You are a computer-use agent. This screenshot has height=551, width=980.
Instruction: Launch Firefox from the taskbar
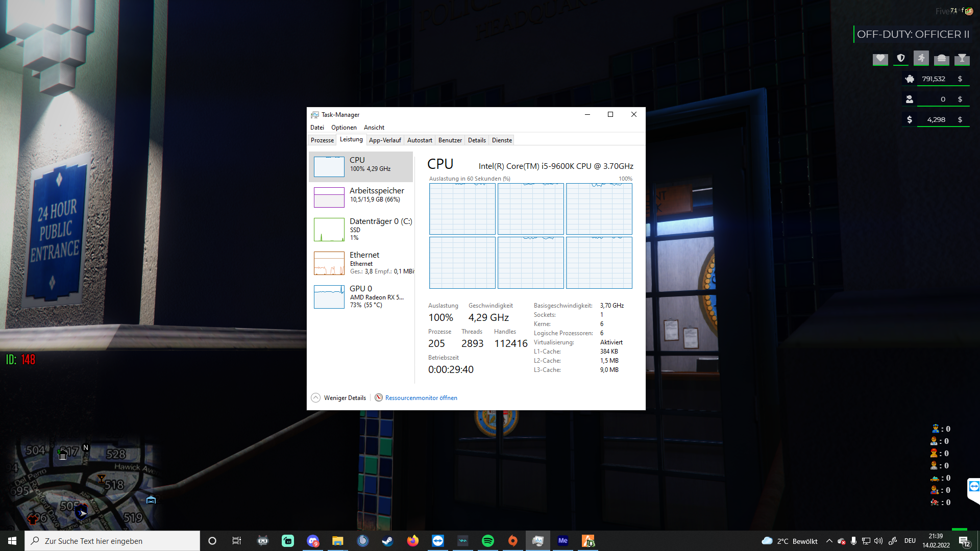point(412,541)
